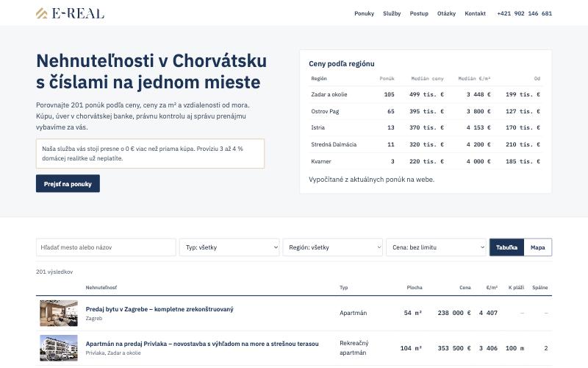
Task: Select the Zadar a okolie region row
Action: coord(426,95)
